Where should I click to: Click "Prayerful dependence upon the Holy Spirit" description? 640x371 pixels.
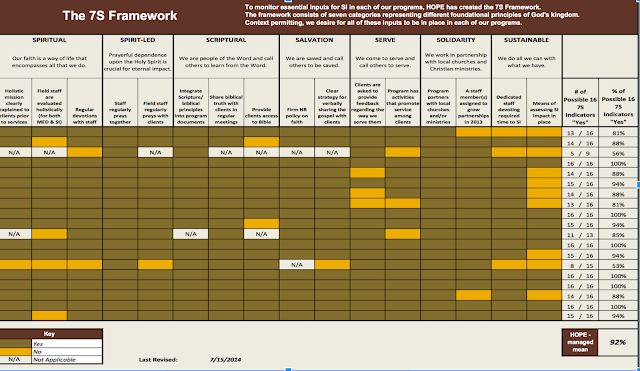[138, 62]
